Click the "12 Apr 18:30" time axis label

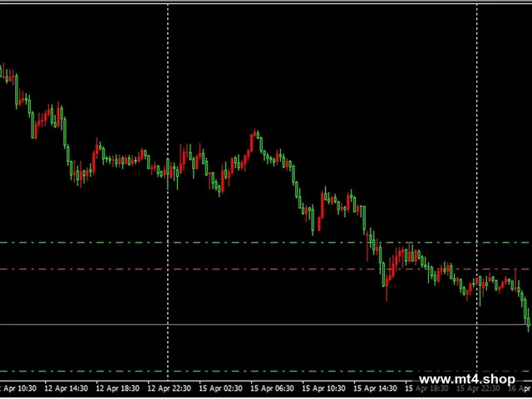118,388
